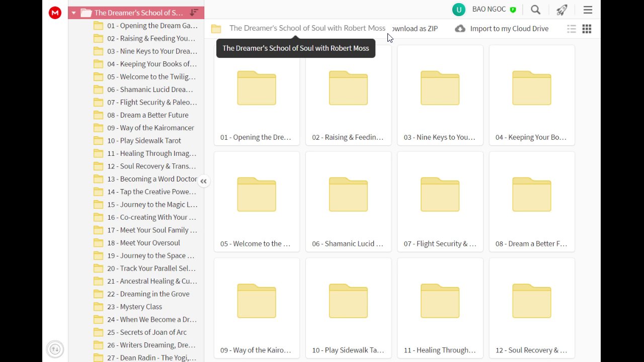Screen dimensions: 644x362
Task: Select tree item 04 - Keeping Your Books
Action: (x=145, y=64)
